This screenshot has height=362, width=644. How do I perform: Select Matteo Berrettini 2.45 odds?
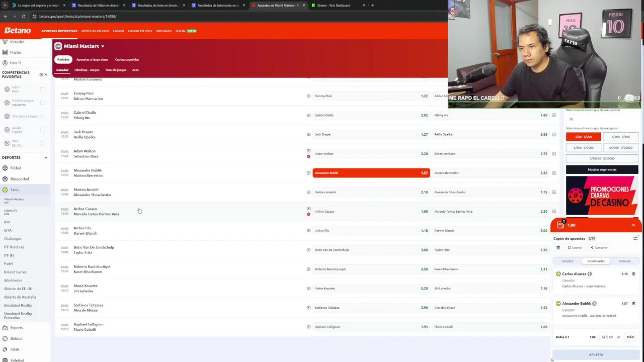tap(491, 173)
